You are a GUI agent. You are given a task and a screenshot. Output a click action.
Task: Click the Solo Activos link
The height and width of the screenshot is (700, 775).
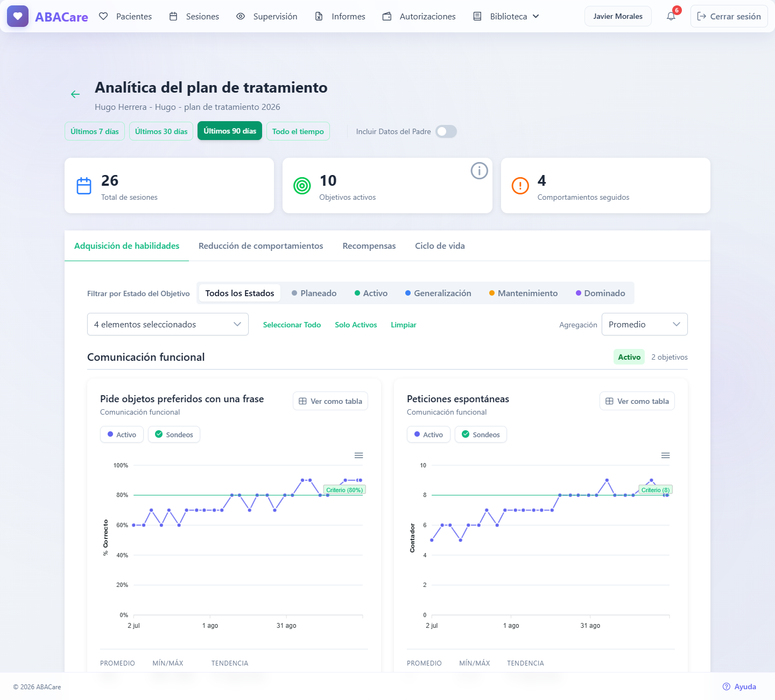click(356, 325)
